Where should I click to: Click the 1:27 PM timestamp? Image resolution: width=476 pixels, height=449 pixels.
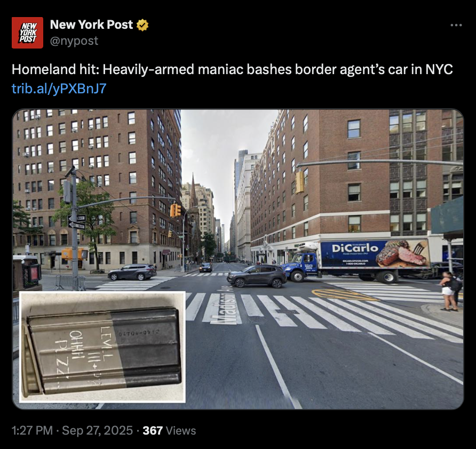32,430
